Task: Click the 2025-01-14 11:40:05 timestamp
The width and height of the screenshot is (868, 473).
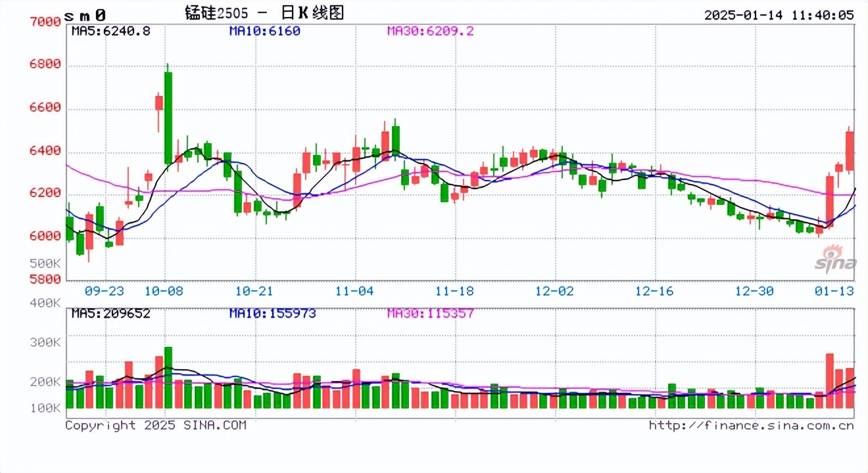Action: tap(779, 14)
